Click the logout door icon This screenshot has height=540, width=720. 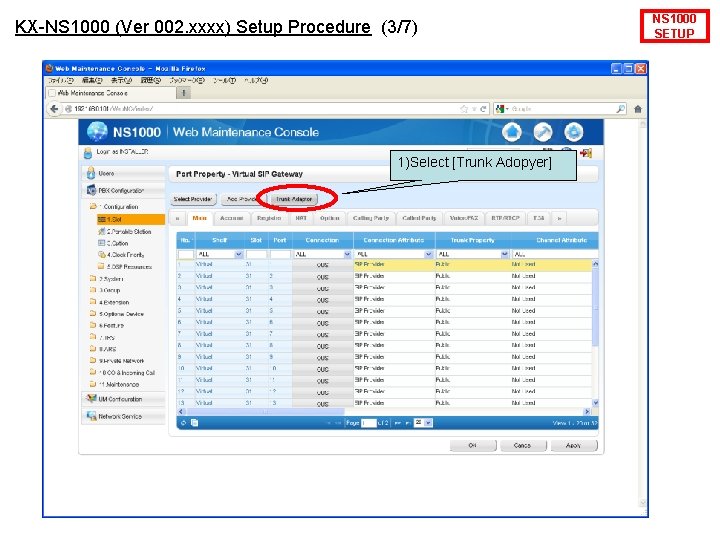586,153
